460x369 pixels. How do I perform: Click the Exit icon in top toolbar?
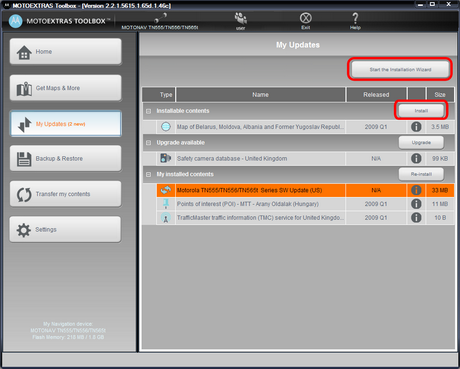coord(305,18)
